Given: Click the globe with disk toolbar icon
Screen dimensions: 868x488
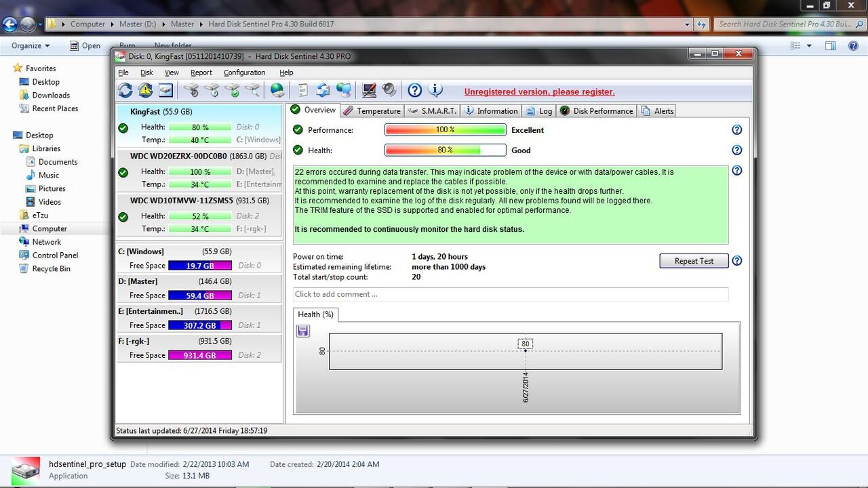Looking at the screenshot, I should pyautogui.click(x=277, y=90).
